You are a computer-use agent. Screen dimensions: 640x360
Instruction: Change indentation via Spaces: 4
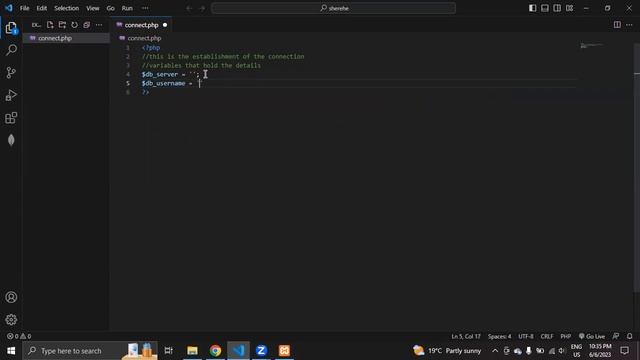[499, 336]
